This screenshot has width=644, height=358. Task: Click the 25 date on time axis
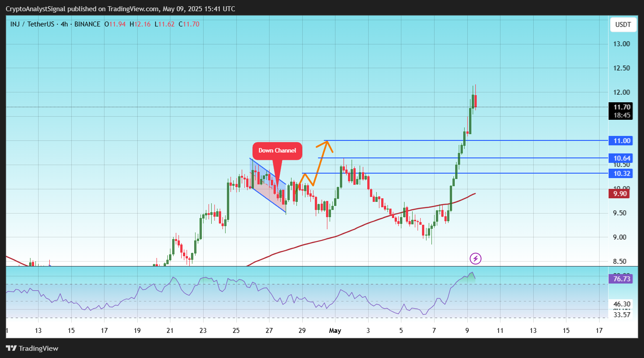[236, 331]
